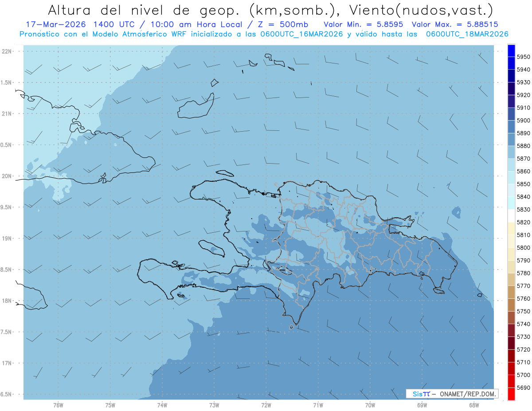
Task: Click the '71W' longitude label
Action: click(x=318, y=405)
